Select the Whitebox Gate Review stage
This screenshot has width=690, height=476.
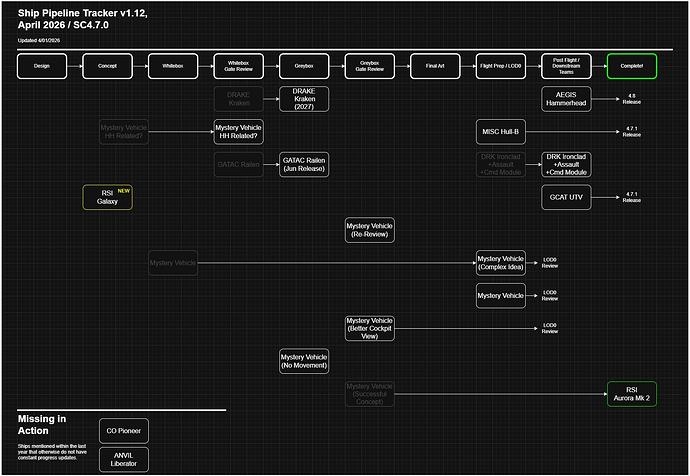point(239,66)
